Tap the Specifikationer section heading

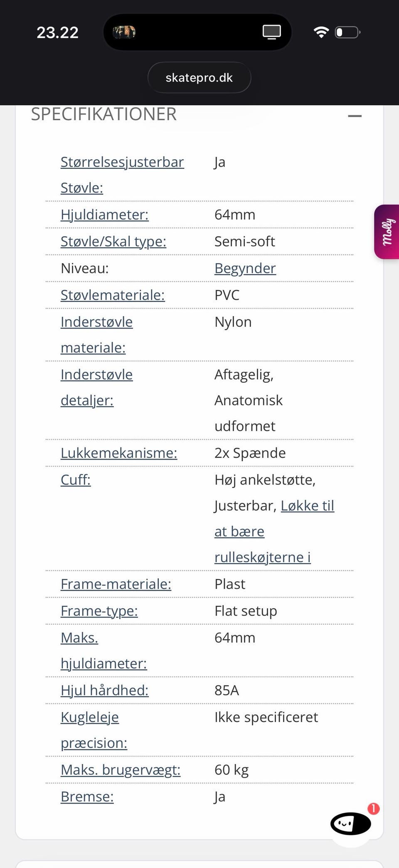[104, 114]
